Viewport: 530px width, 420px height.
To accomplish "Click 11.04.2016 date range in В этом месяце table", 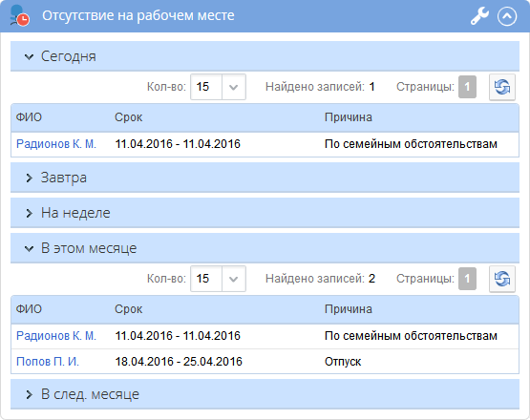I will click(178, 336).
